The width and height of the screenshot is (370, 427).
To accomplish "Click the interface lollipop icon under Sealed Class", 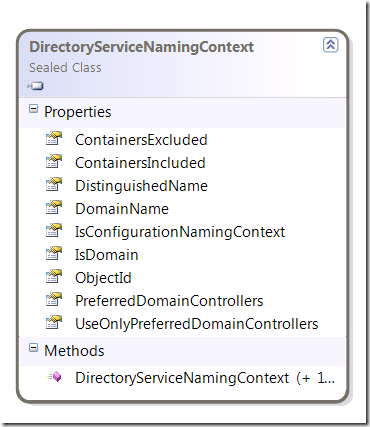I will tap(36, 86).
